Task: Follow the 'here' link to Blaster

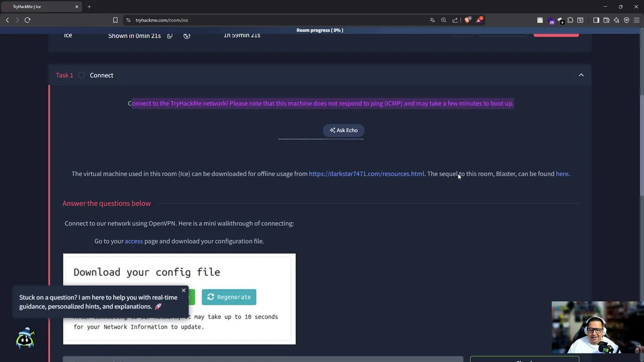Action: (x=562, y=174)
